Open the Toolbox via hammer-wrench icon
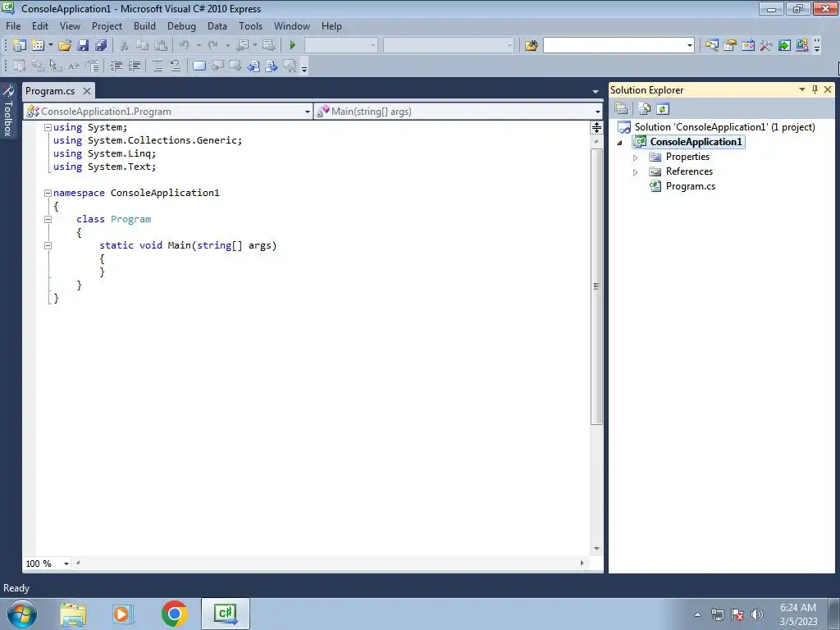The height and width of the screenshot is (630, 840). 766,46
